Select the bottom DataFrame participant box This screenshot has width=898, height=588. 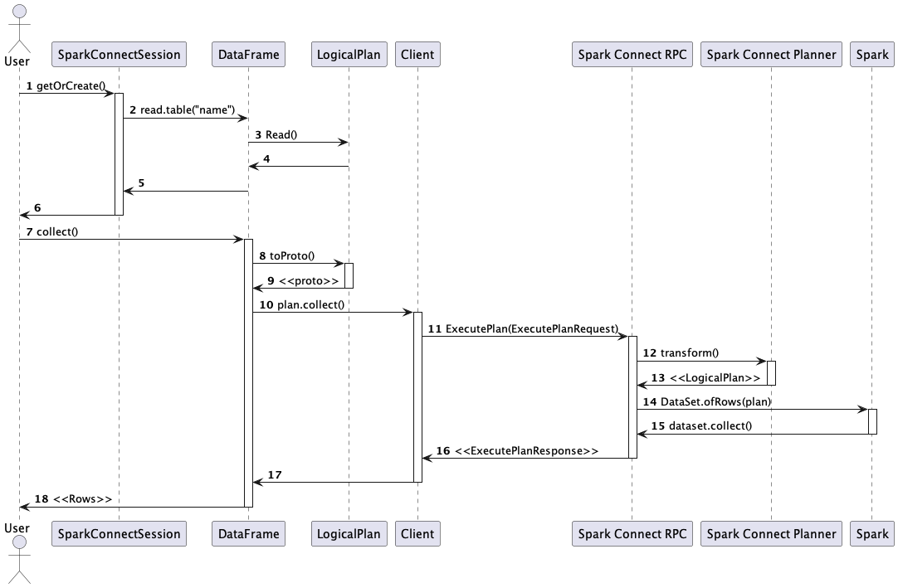[248, 533]
